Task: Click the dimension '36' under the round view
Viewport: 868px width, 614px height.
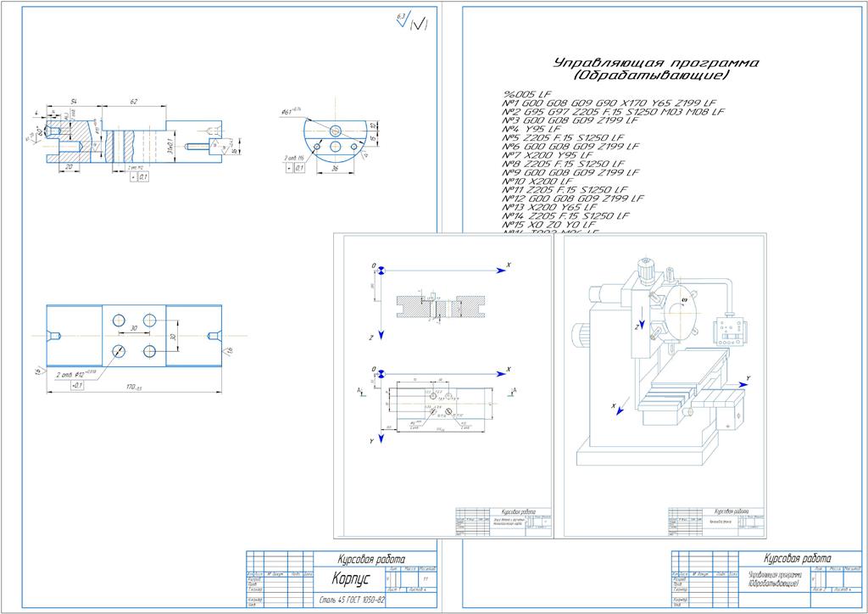Action: (x=334, y=168)
